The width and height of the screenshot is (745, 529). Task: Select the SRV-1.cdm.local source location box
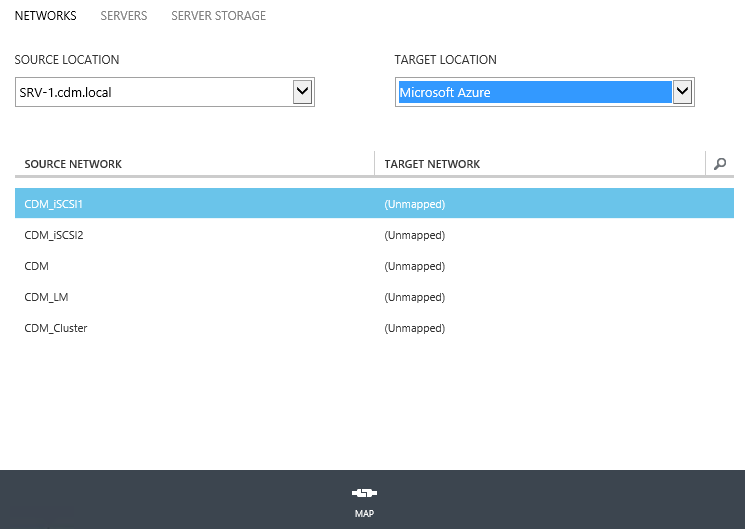[153, 93]
